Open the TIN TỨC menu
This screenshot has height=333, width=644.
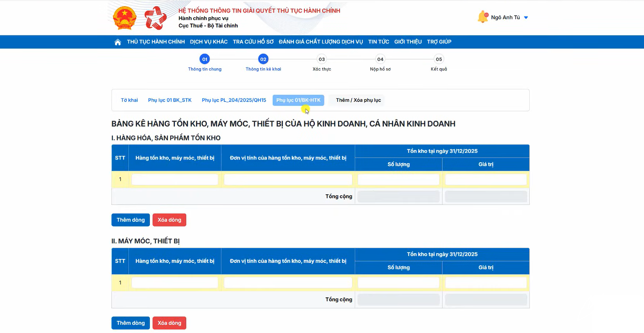click(x=379, y=42)
